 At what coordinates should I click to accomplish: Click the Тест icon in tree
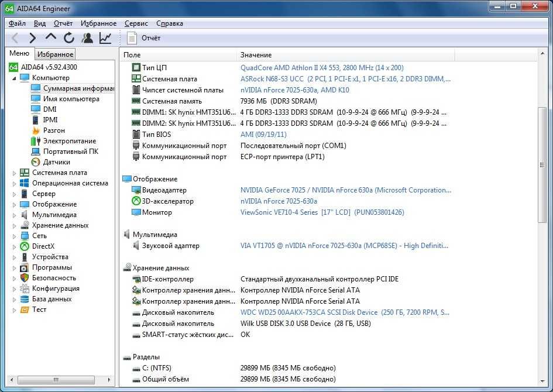[x=25, y=310]
